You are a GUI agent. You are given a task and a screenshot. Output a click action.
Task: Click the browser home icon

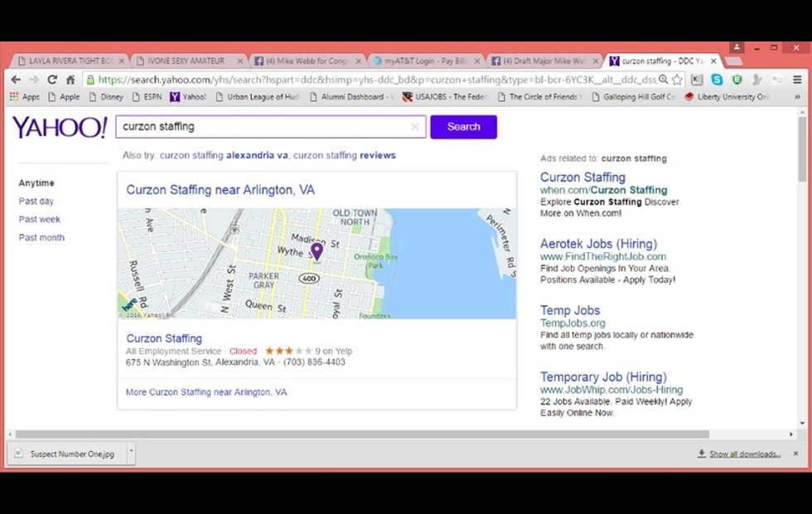70,80
